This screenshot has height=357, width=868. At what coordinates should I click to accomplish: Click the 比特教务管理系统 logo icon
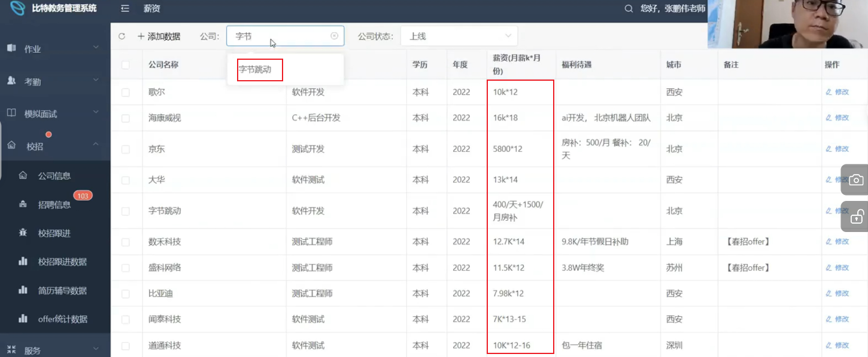(x=19, y=9)
